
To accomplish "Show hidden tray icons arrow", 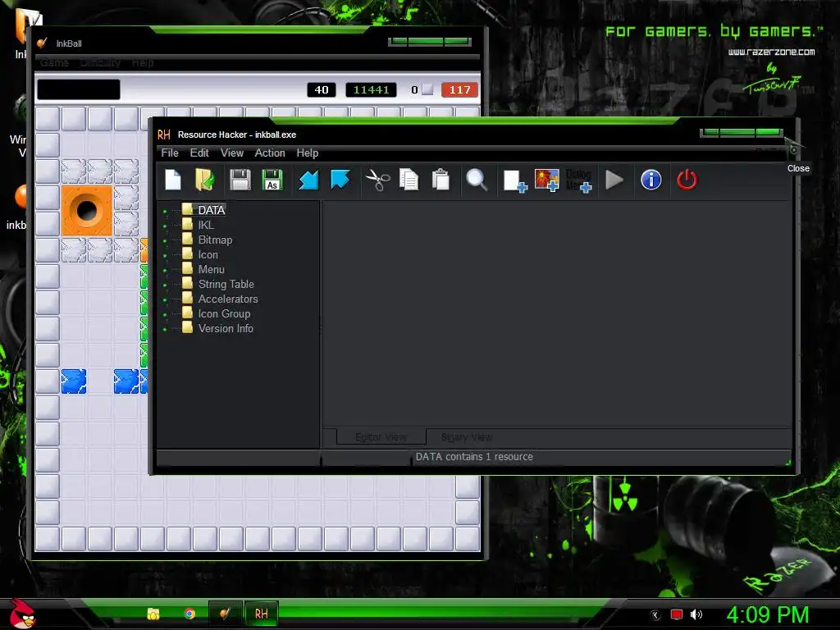I will (x=655, y=615).
